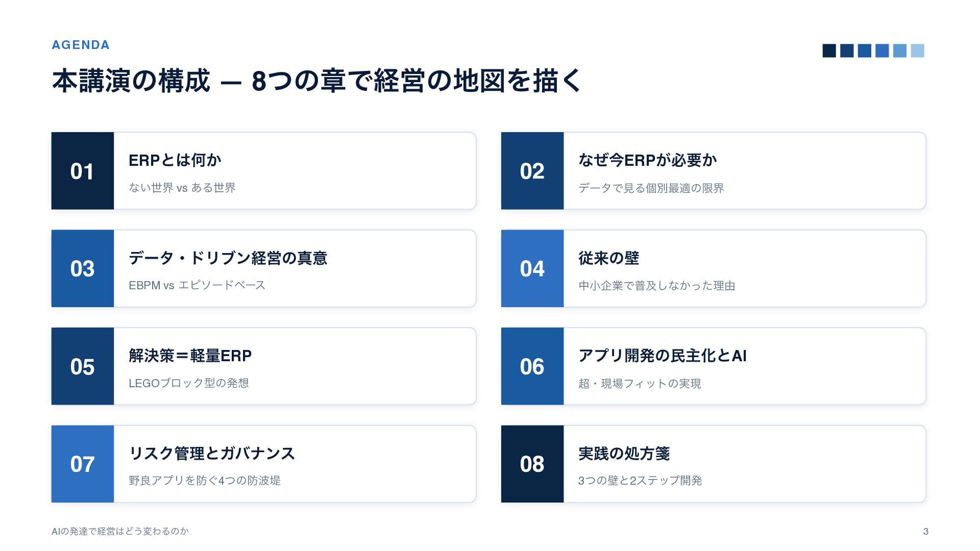
Task: Select the 03 number badge
Action: click(82, 268)
